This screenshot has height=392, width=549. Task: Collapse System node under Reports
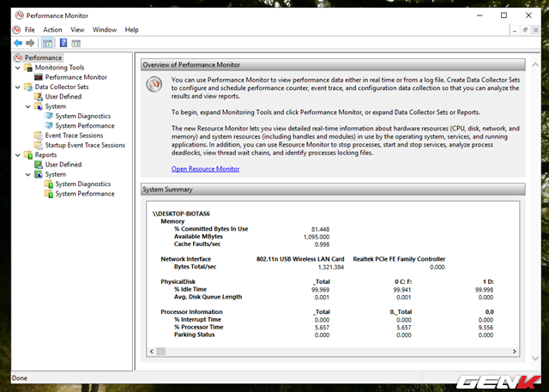click(28, 174)
